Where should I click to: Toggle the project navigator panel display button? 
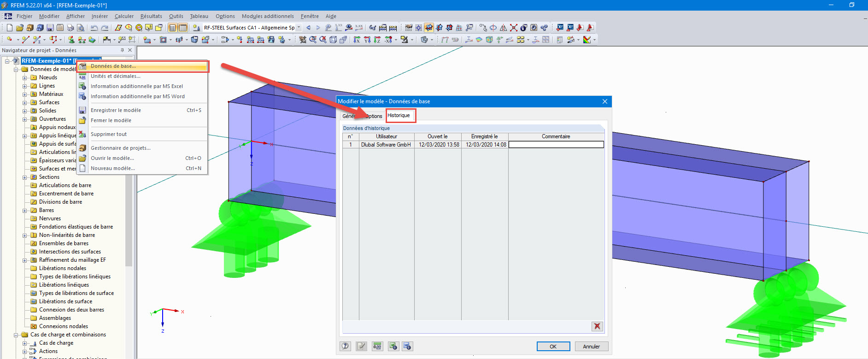pyautogui.click(x=172, y=28)
